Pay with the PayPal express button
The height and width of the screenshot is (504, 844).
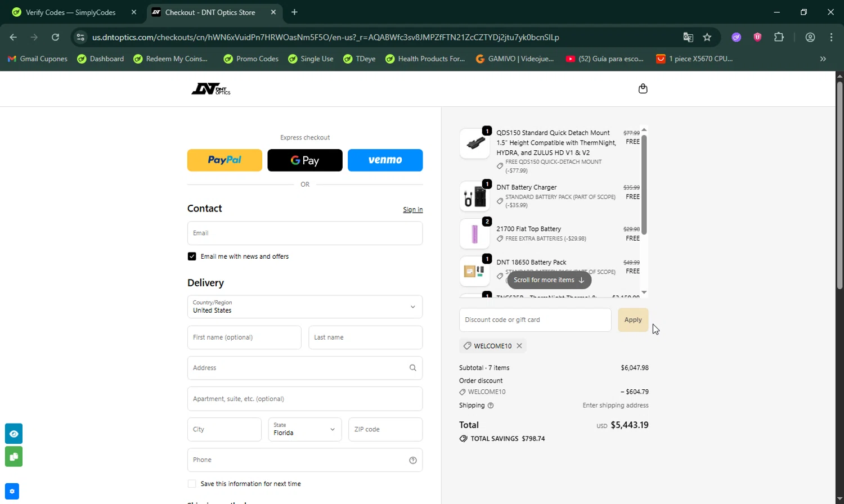pos(225,160)
